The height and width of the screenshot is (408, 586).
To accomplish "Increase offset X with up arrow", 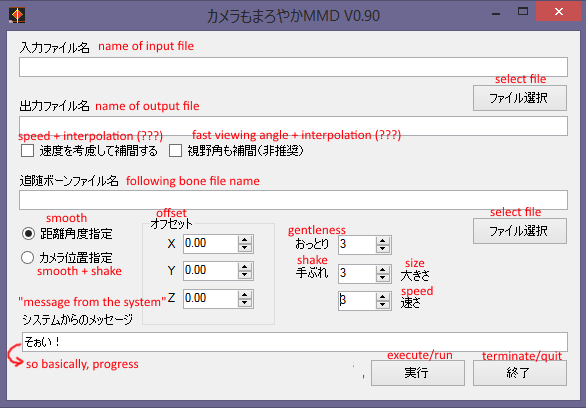I will pyautogui.click(x=245, y=240).
